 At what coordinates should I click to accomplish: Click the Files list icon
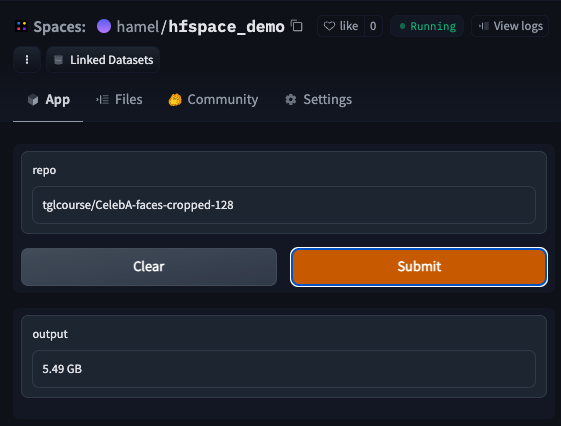click(102, 99)
